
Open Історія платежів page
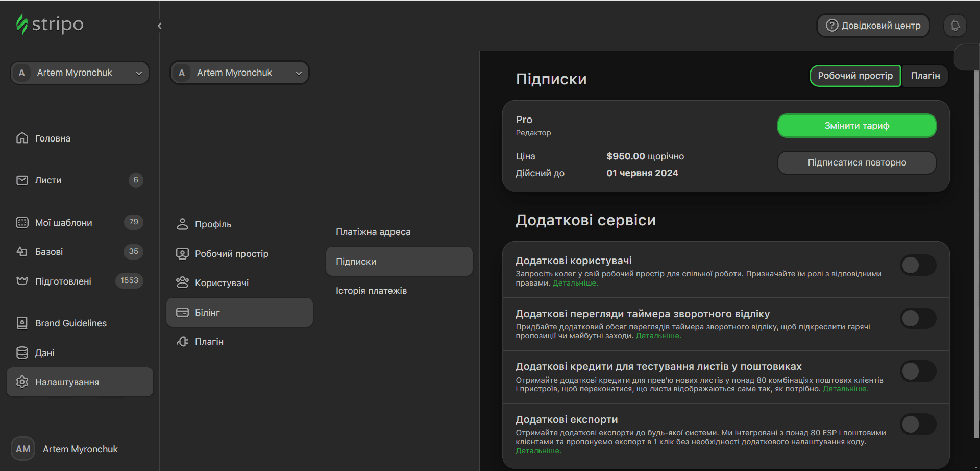click(x=372, y=290)
